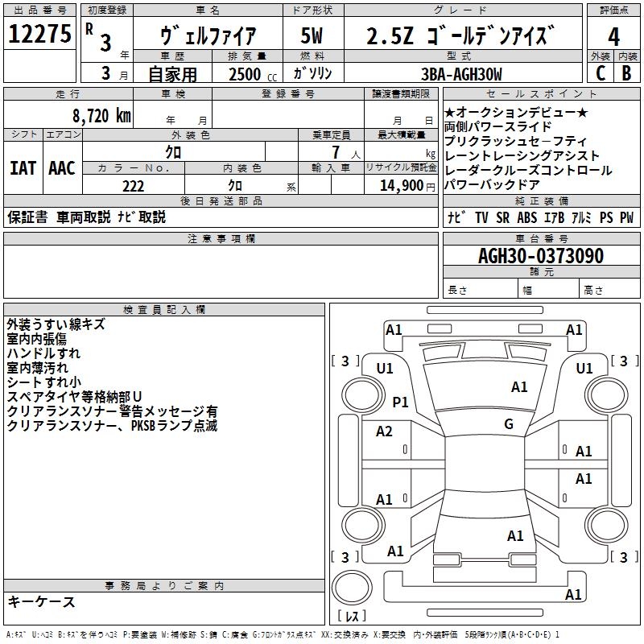Image resolution: width=644 pixels, height=644 pixels.
Task: Click the overall evaluation score 4
Action: tap(613, 37)
